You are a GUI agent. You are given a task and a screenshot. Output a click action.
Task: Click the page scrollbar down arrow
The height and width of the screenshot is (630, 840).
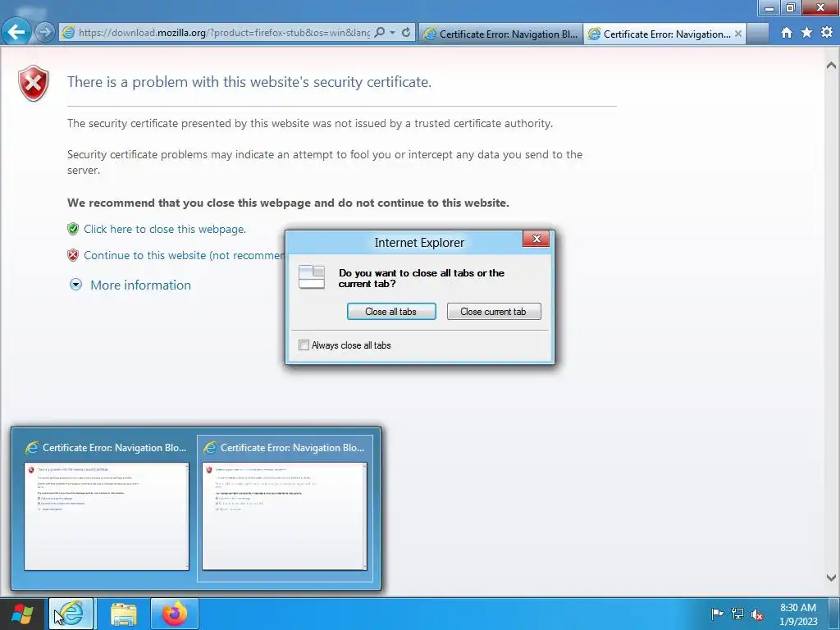[x=831, y=577]
